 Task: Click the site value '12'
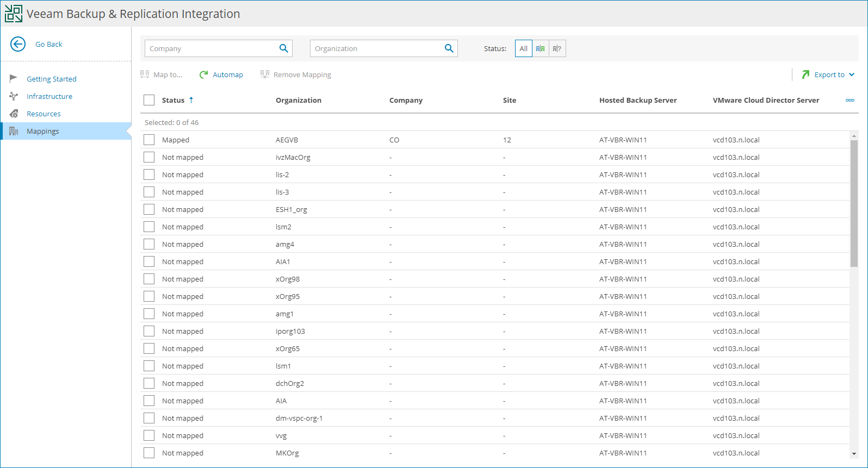click(x=507, y=140)
